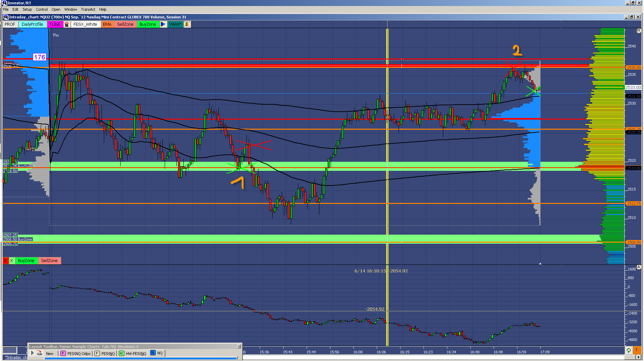Screen dimensions: 644x361
Task: Click the orange T button at bottom right
Action: coord(637,350)
